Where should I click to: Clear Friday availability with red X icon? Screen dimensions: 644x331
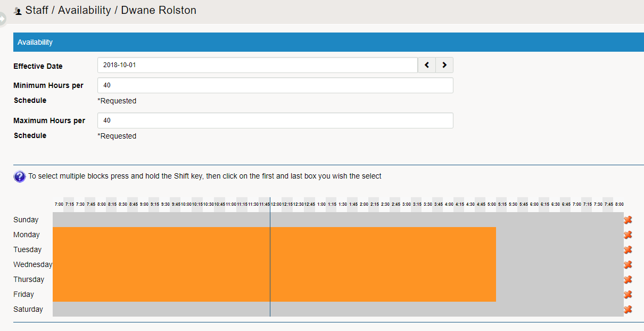click(628, 294)
